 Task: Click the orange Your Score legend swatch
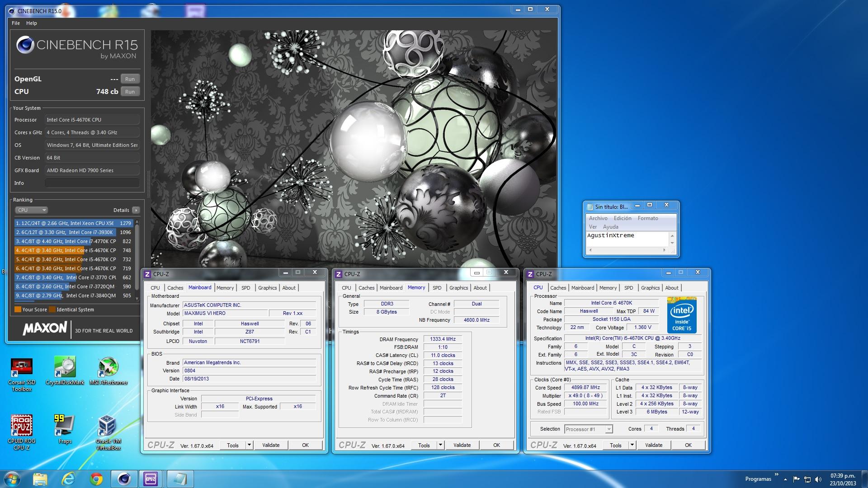point(18,310)
